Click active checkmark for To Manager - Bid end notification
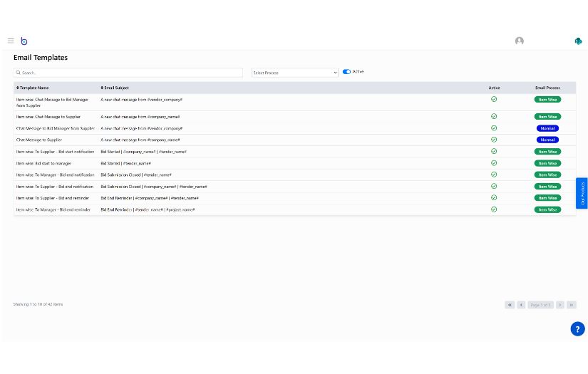 pos(494,175)
